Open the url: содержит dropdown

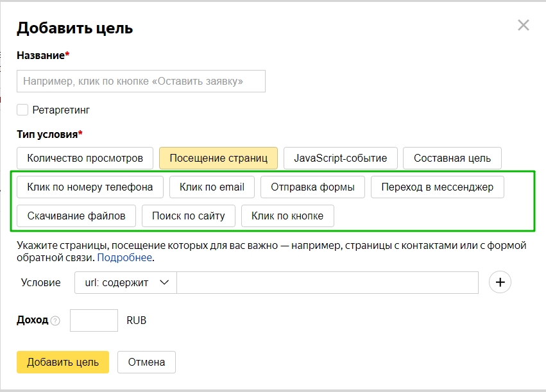[126, 282]
